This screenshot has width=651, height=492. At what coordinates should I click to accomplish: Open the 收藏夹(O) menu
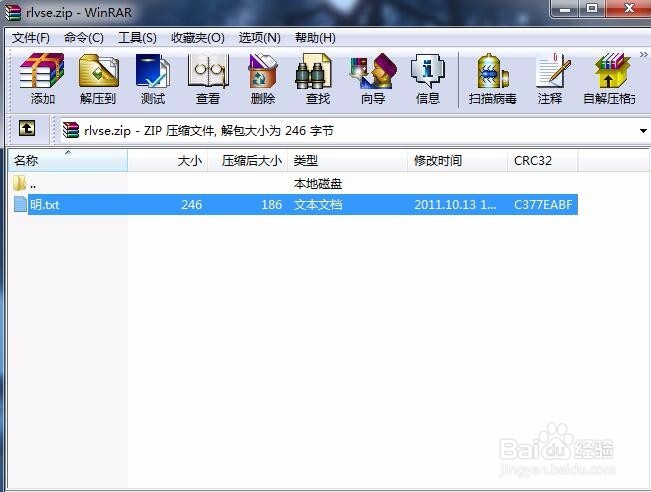[x=198, y=38]
